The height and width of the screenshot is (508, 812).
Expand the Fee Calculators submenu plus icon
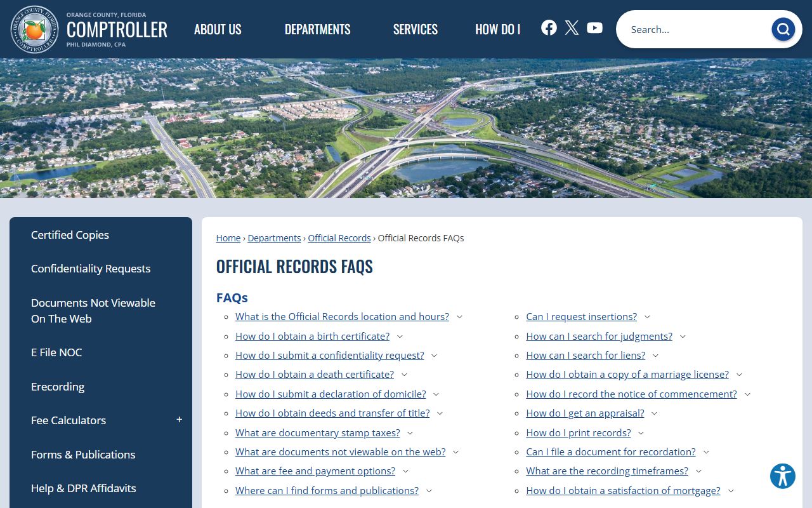(x=179, y=420)
